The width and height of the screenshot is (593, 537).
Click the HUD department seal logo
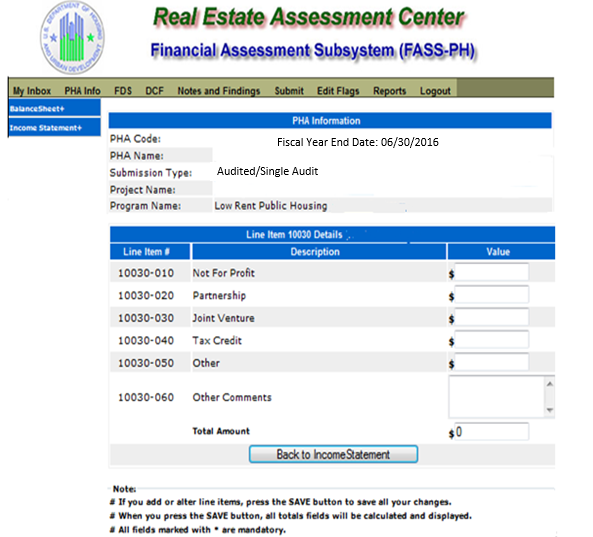click(x=72, y=37)
